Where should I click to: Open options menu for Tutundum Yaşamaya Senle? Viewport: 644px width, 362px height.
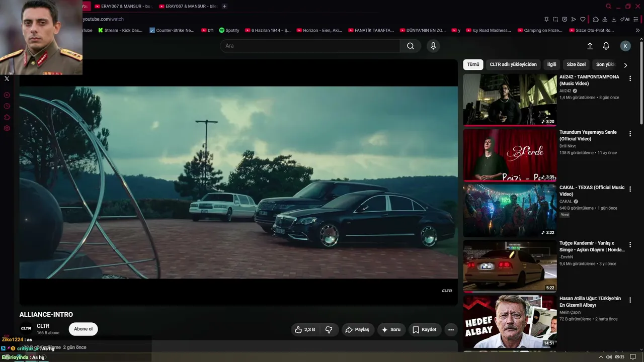(630, 134)
